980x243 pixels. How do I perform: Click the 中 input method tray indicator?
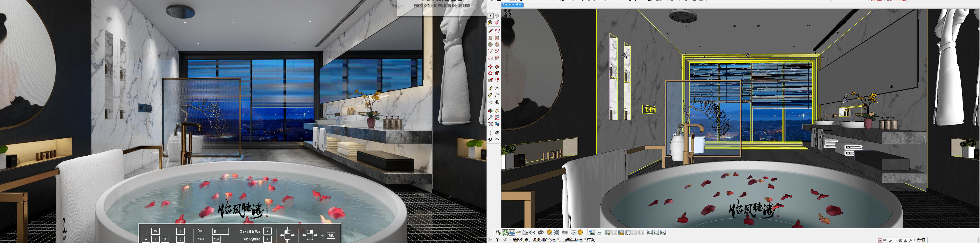click(x=885, y=240)
